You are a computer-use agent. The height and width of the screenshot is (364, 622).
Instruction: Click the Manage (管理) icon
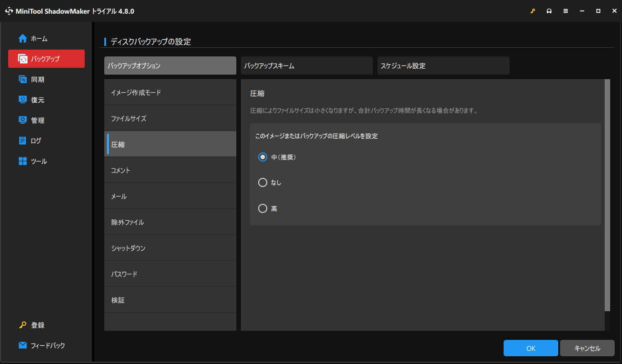pyautogui.click(x=23, y=120)
